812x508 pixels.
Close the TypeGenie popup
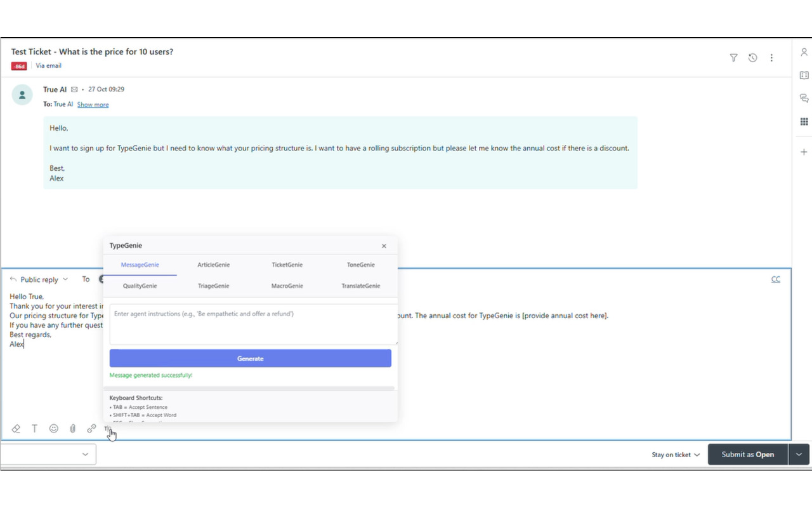[384, 246]
